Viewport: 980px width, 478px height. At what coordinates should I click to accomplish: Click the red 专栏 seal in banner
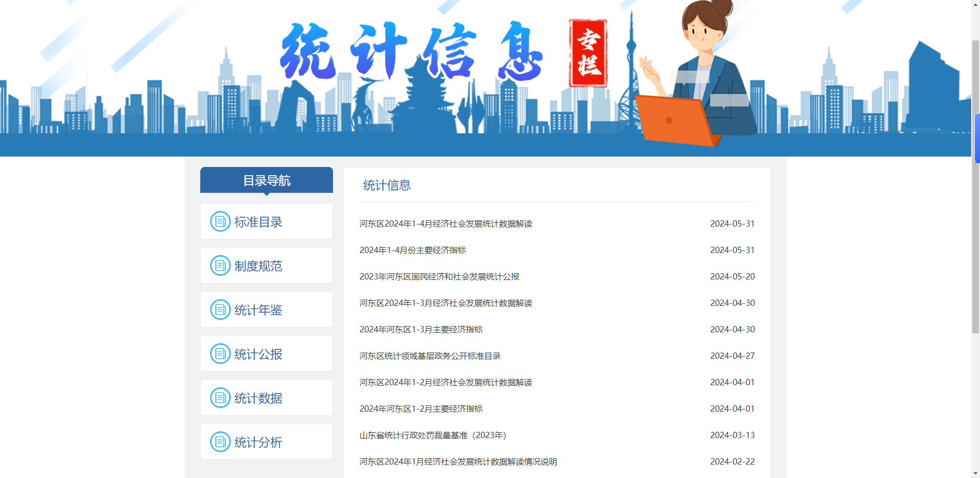tap(588, 53)
